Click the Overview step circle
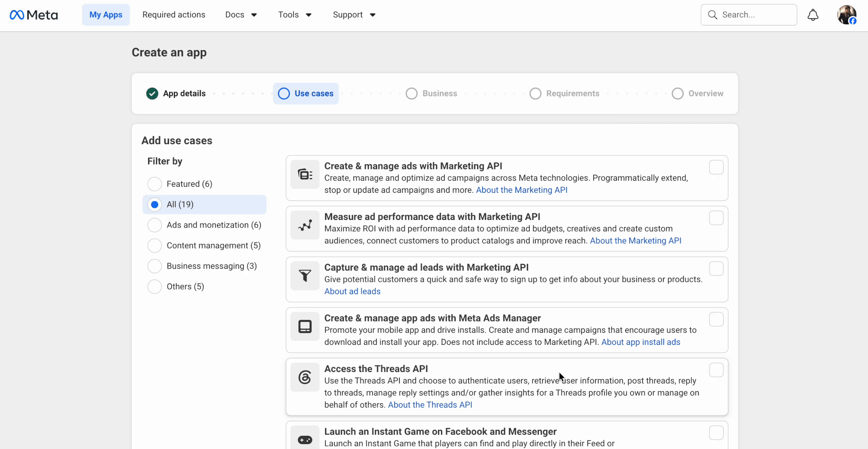Image resolution: width=868 pixels, height=449 pixels. 678,94
